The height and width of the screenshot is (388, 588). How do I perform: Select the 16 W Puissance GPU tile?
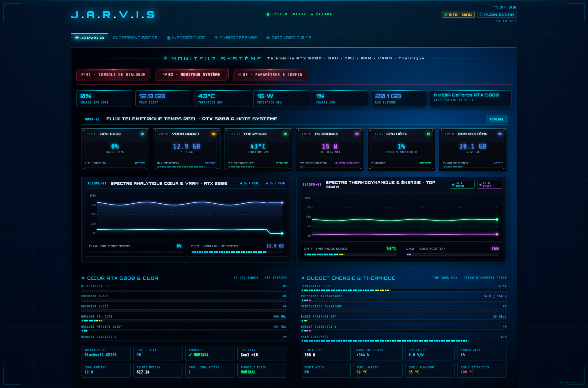pyautogui.click(x=281, y=99)
